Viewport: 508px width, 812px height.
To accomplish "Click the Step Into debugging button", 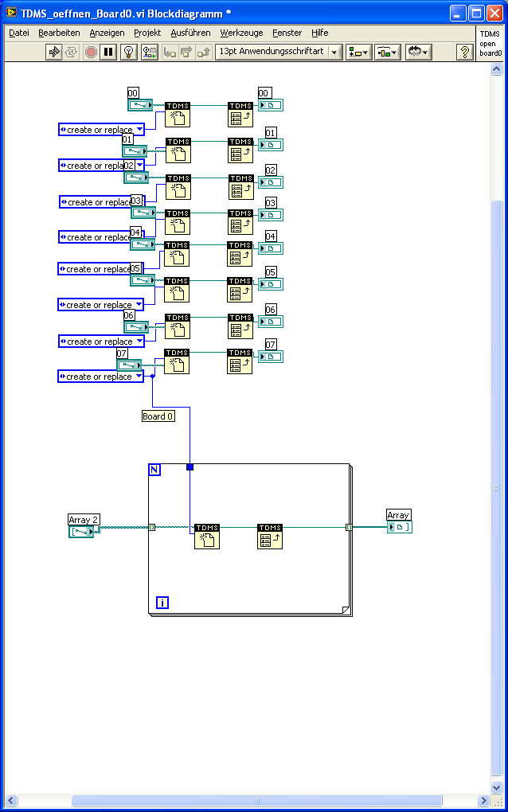I will pos(170,52).
